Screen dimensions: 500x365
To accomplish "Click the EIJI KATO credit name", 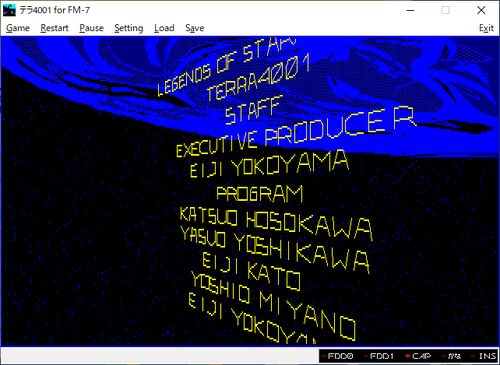I will coord(251,271).
